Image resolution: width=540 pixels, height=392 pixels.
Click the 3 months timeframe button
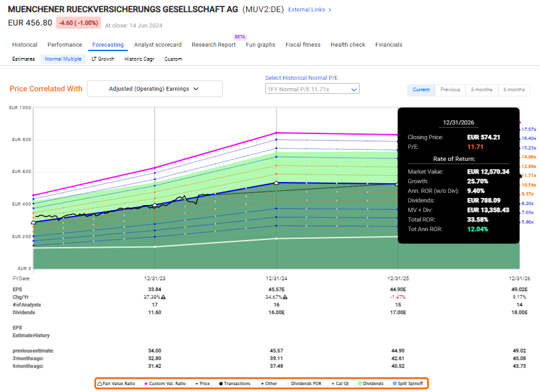(x=481, y=90)
